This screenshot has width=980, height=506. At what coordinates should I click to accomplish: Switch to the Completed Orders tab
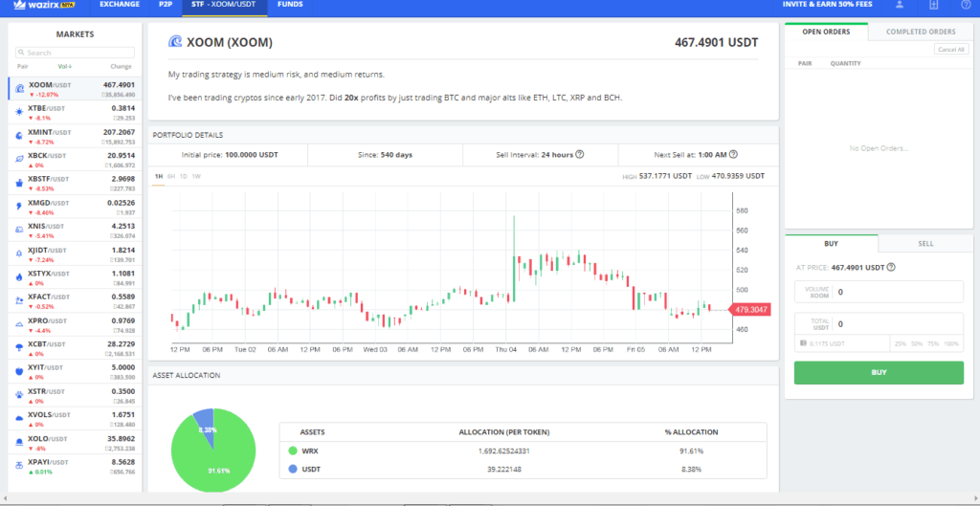coord(921,32)
